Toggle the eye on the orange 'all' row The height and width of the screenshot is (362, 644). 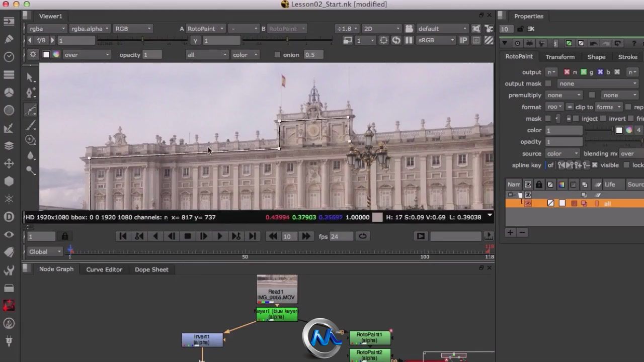(528, 203)
